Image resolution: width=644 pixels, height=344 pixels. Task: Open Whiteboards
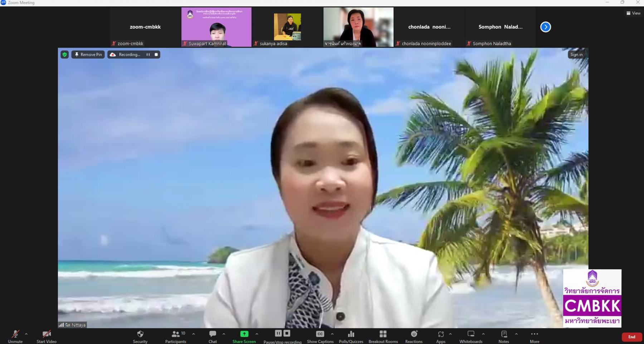click(471, 336)
